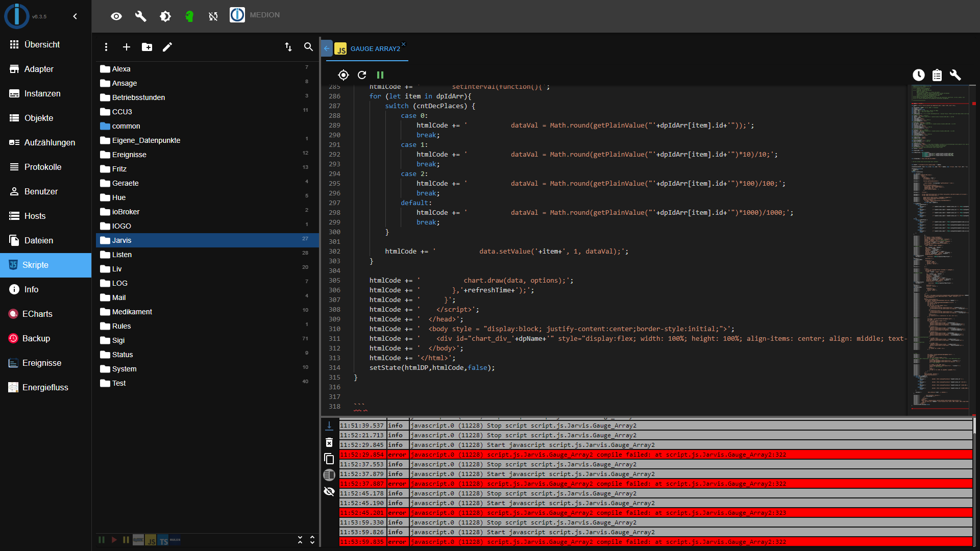This screenshot has height=551, width=980.
Task: Click the scroll-to-bottom icon in the log panel
Action: pos(329,425)
